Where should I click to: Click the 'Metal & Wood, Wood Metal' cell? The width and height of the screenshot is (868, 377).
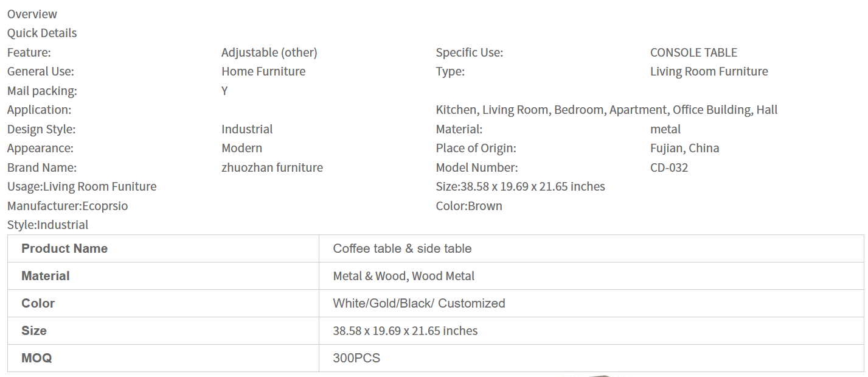coord(403,276)
